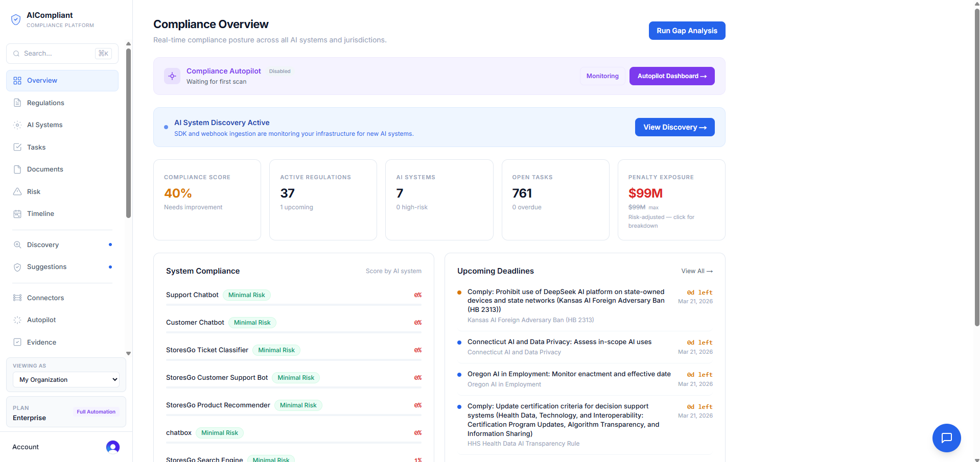The width and height of the screenshot is (980, 462).
Task: Click the Run Gap Analysis button
Action: point(687,31)
